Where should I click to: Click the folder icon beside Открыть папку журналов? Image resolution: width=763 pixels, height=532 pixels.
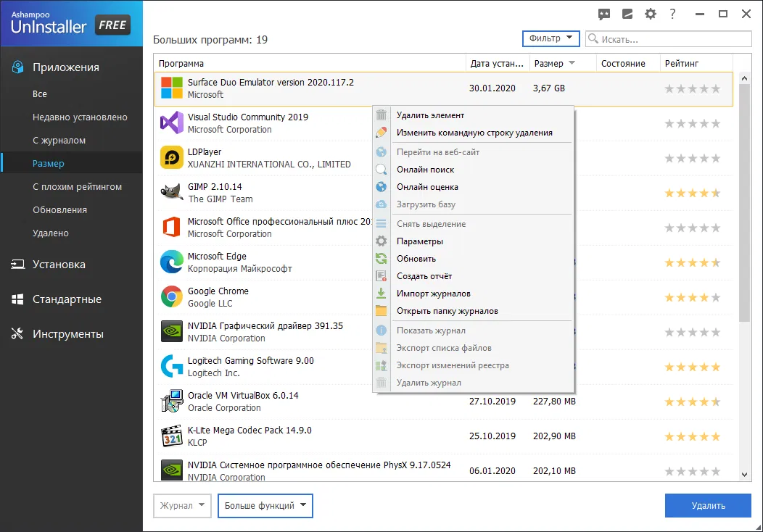pyautogui.click(x=381, y=311)
